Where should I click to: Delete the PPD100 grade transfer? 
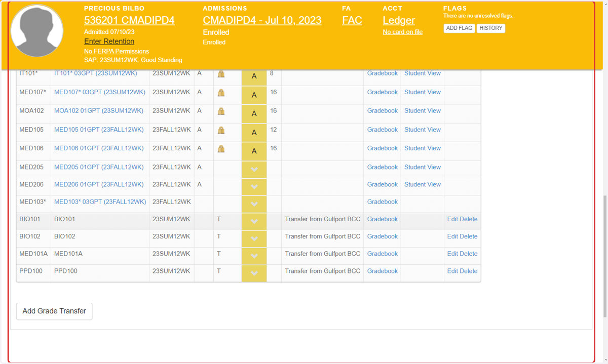point(469,271)
